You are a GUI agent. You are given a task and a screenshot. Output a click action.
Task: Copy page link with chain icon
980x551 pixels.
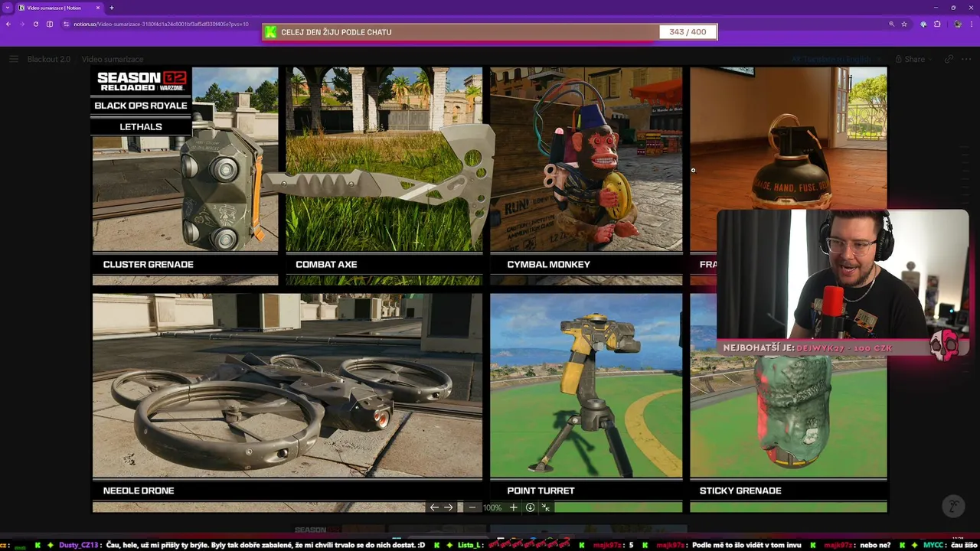click(949, 59)
